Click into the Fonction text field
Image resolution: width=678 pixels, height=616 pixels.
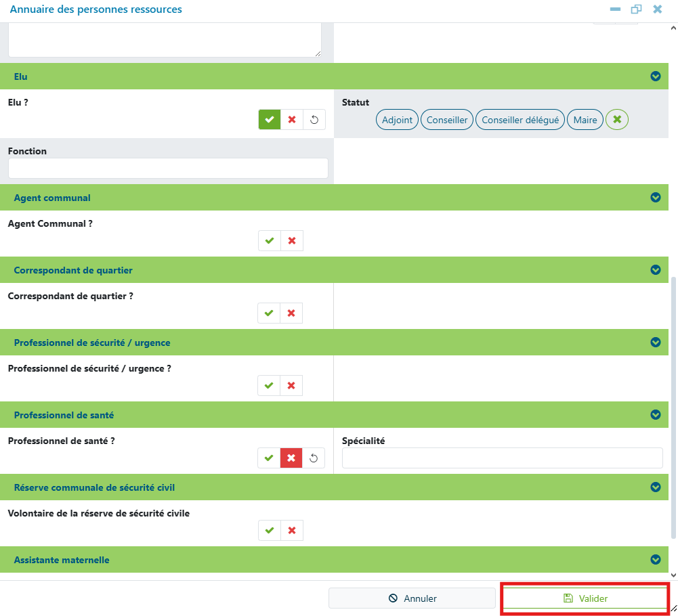[x=168, y=168]
